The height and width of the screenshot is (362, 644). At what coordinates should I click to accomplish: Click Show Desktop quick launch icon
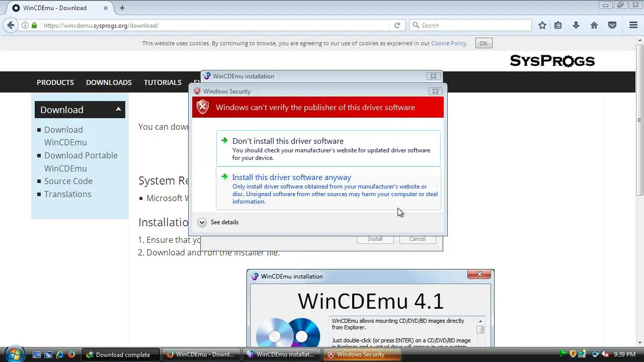pyautogui.click(x=37, y=354)
